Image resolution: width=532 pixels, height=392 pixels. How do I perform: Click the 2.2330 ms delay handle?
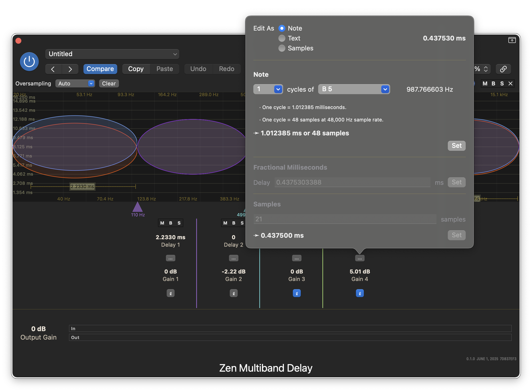click(x=82, y=187)
